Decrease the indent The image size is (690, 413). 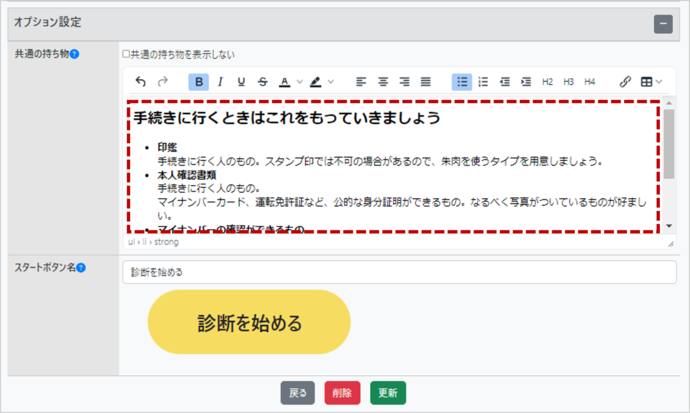click(505, 82)
